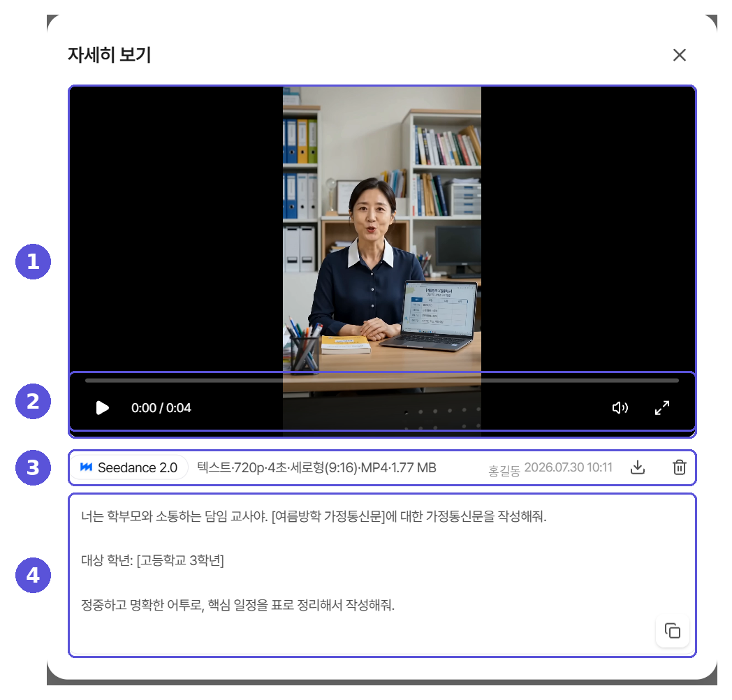The height and width of the screenshot is (700, 732).
Task: Download the generated MP4 video
Action: pos(638,467)
